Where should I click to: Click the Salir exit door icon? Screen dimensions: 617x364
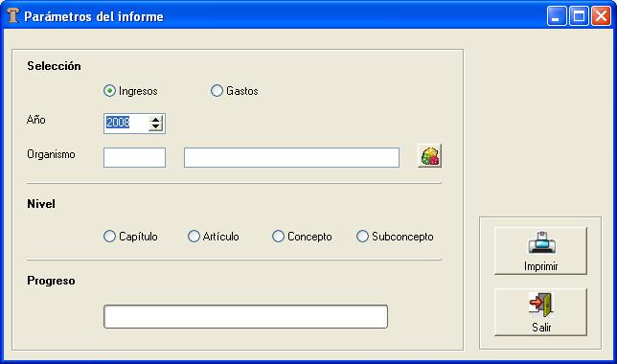click(x=541, y=305)
